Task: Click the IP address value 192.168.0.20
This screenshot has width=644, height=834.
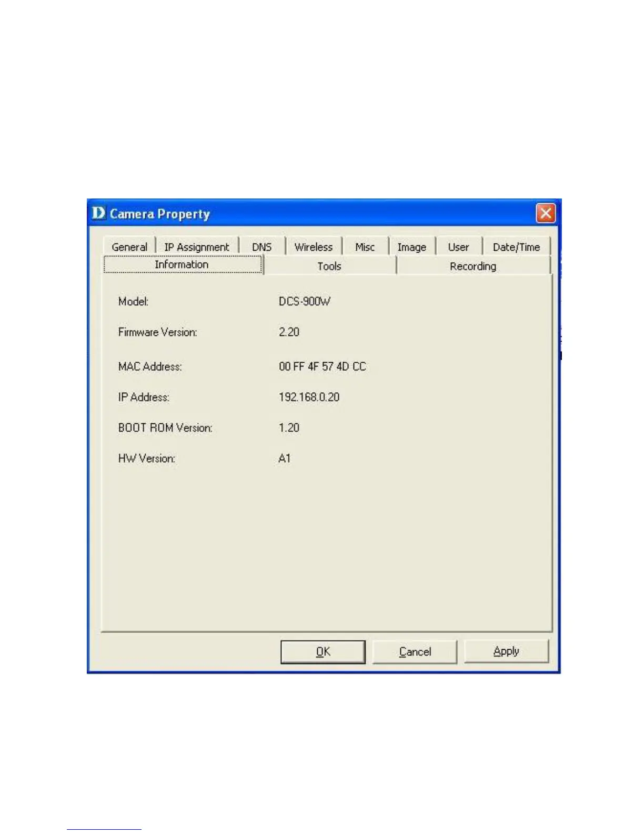Action: 309,397
